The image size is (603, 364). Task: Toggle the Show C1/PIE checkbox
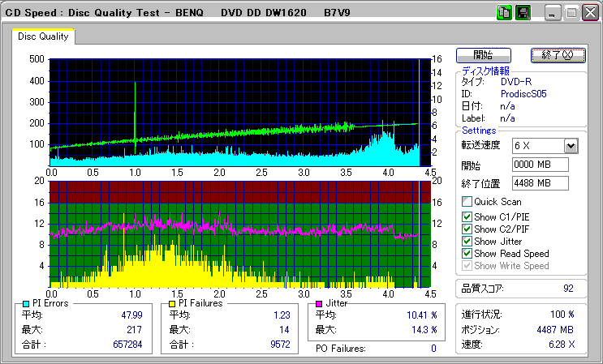[x=467, y=217]
